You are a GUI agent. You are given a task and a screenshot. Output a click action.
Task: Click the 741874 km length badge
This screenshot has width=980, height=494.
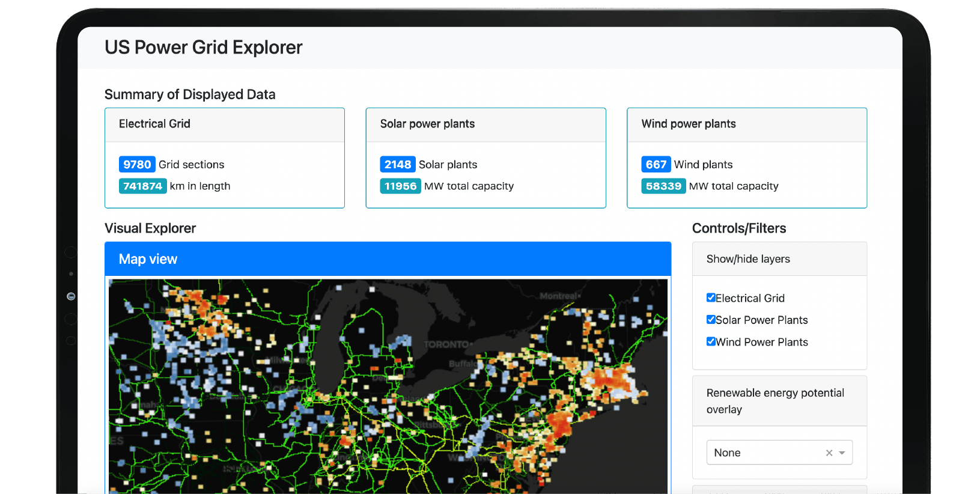(142, 186)
